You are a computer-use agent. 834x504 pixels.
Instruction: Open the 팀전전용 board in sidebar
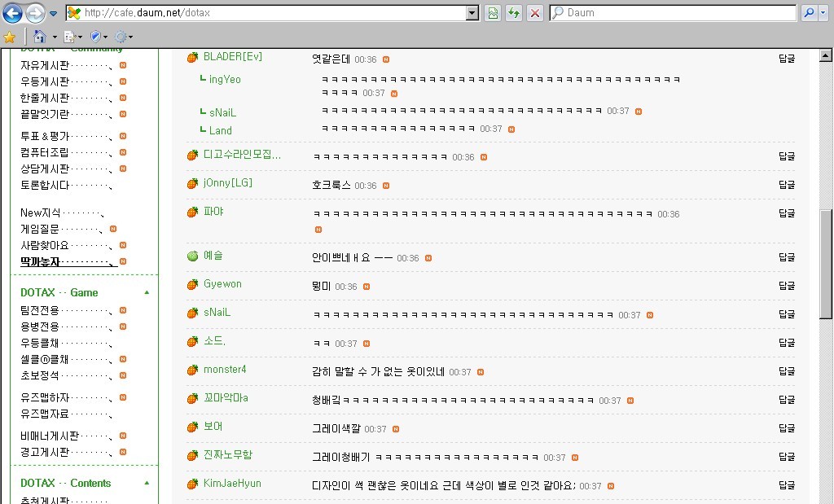(x=40, y=310)
